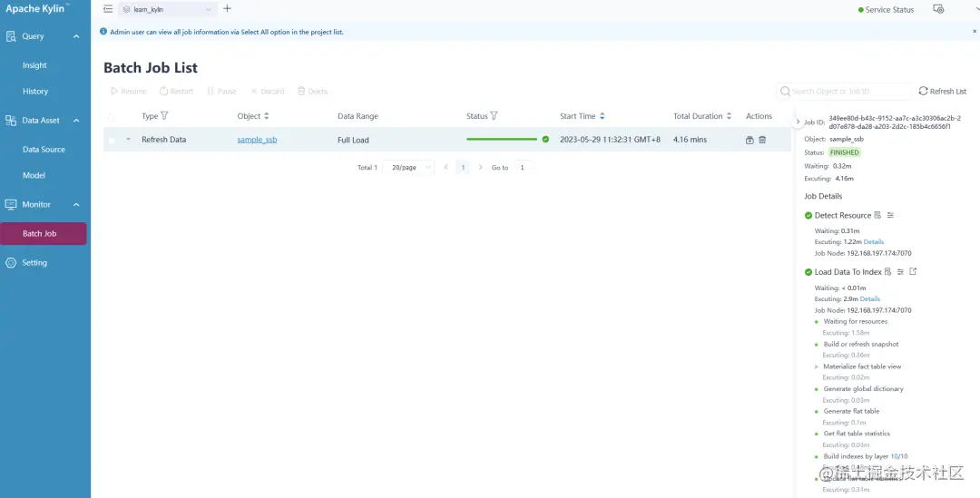The image size is (980, 498).
Task: Open the system admin icon beside Service Status
Action: 938,9
